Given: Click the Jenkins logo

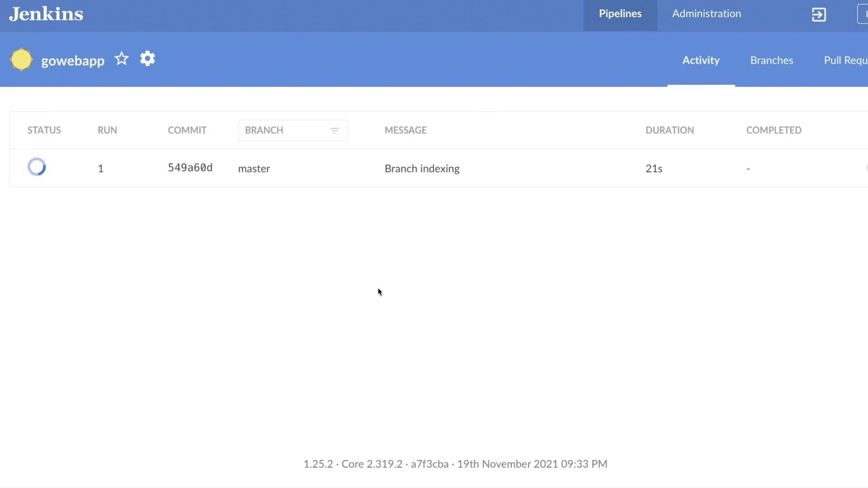Looking at the screenshot, I should tap(46, 14).
